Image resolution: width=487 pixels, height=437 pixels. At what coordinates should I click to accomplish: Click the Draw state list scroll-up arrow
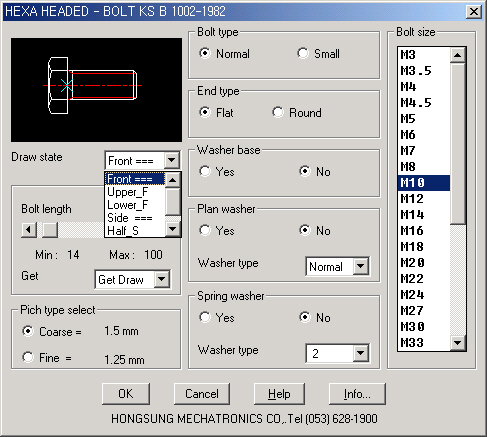(173, 180)
